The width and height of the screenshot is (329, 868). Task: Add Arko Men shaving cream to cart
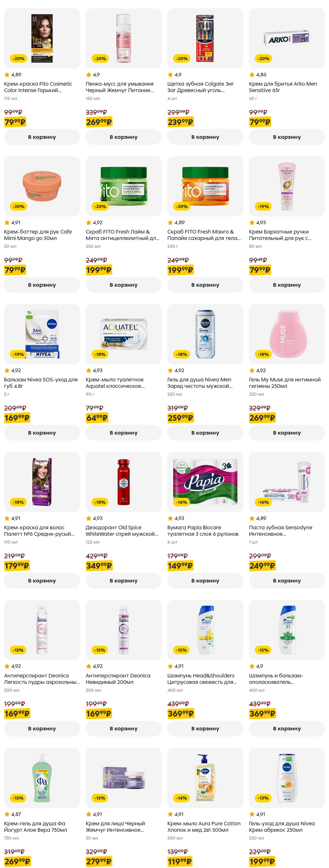tap(287, 137)
